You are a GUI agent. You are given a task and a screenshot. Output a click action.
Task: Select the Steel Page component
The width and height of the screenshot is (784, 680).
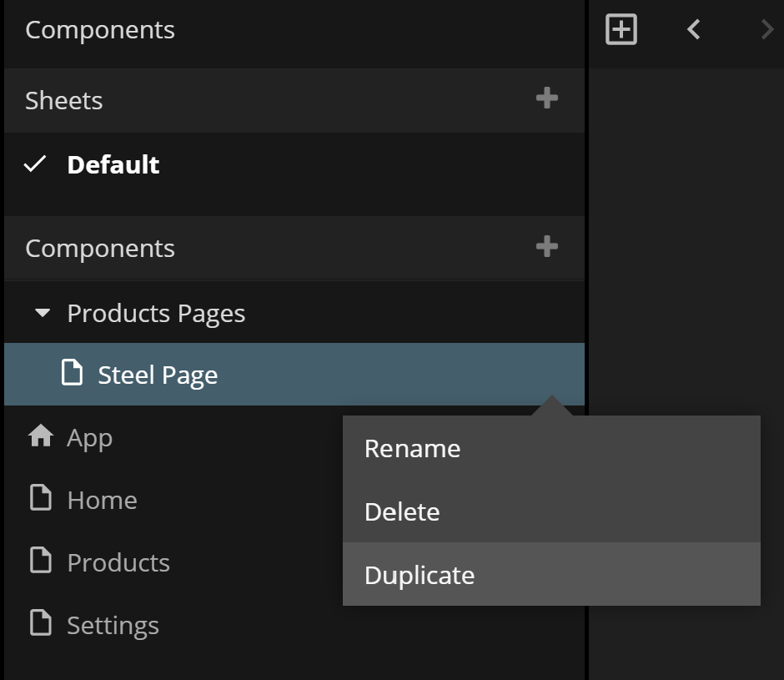[x=158, y=375]
